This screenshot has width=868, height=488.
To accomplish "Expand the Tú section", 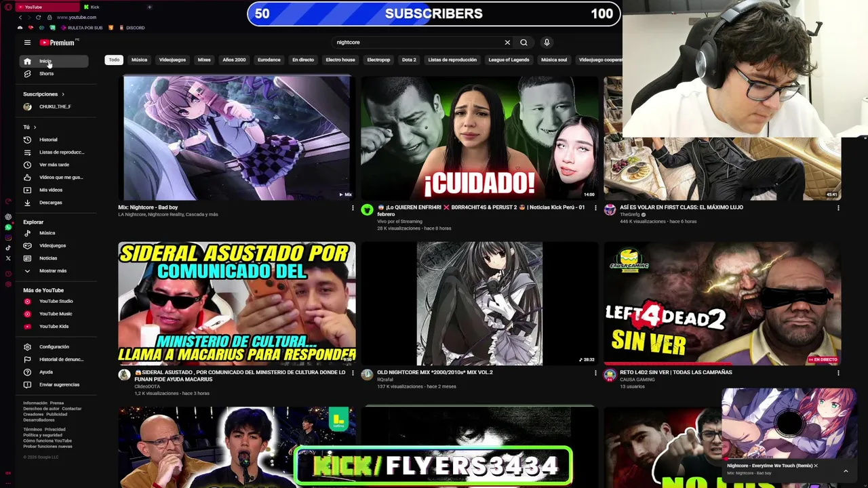I will click(x=30, y=127).
